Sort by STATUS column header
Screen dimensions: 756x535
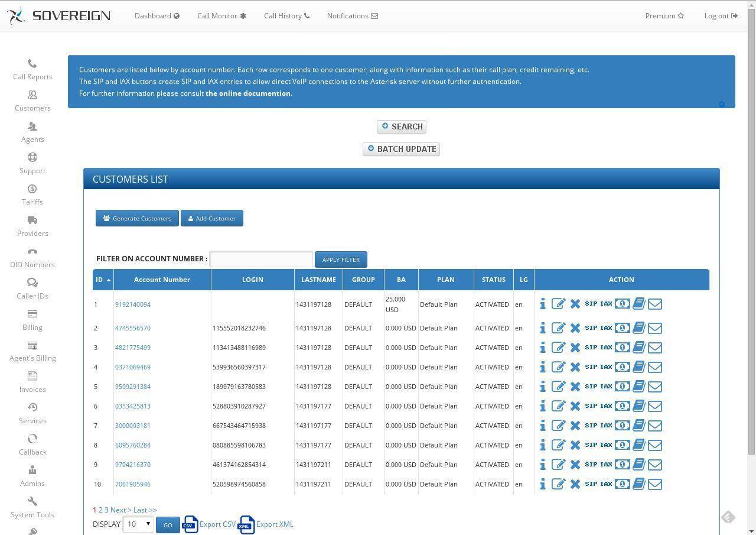494,280
